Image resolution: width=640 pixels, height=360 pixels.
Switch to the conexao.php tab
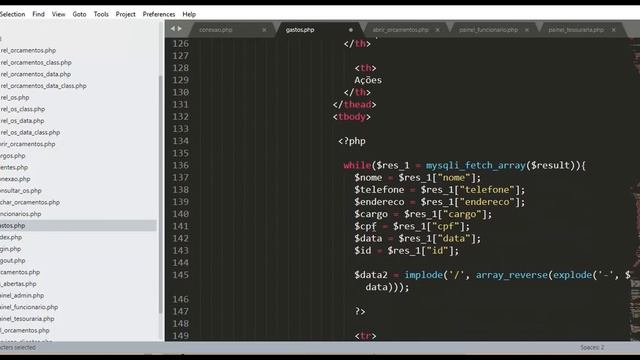point(216,30)
